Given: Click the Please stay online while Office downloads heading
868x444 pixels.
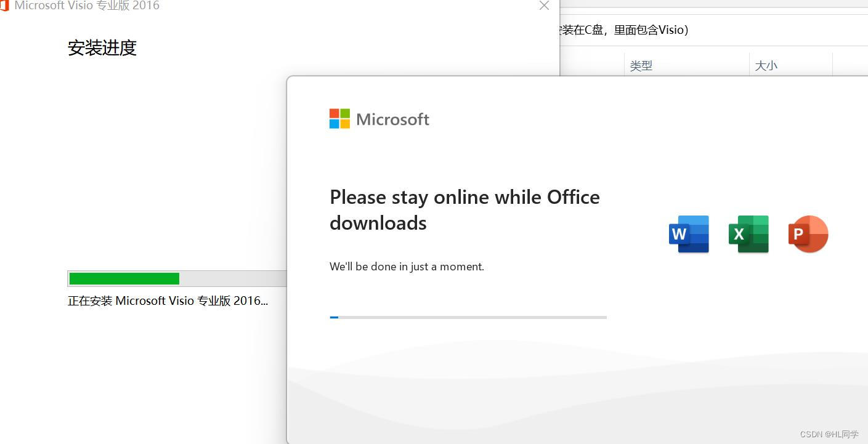Looking at the screenshot, I should point(464,209).
